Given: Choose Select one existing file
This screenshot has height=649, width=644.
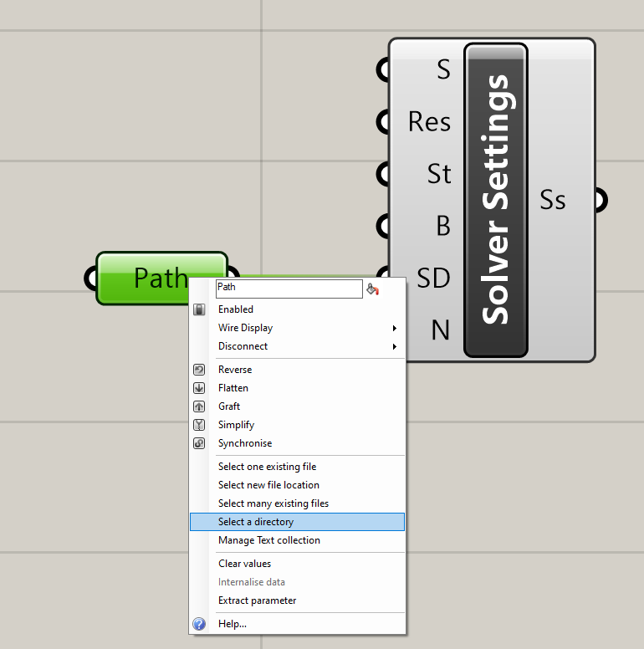Looking at the screenshot, I should coord(267,467).
